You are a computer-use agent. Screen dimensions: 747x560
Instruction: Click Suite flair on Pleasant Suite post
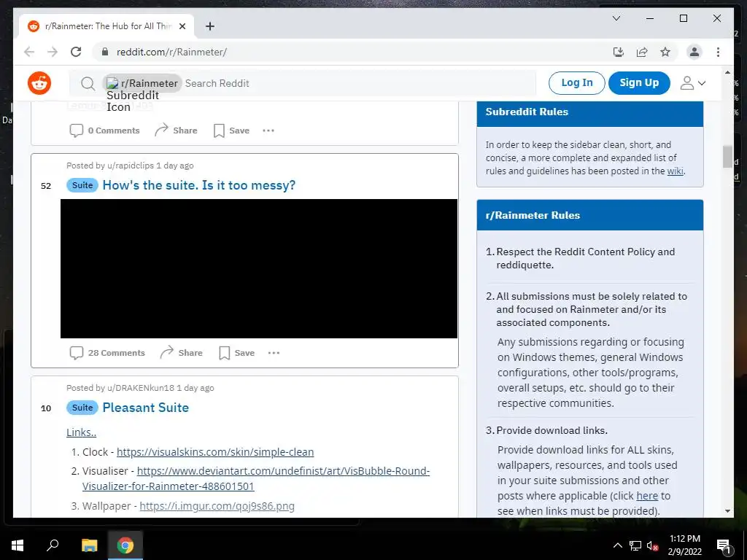(x=82, y=408)
